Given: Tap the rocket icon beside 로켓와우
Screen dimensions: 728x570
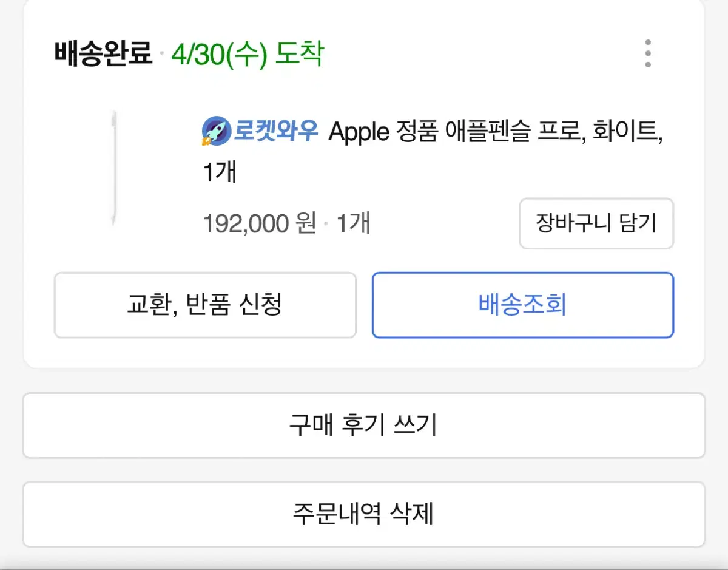Looking at the screenshot, I should coord(216,131).
